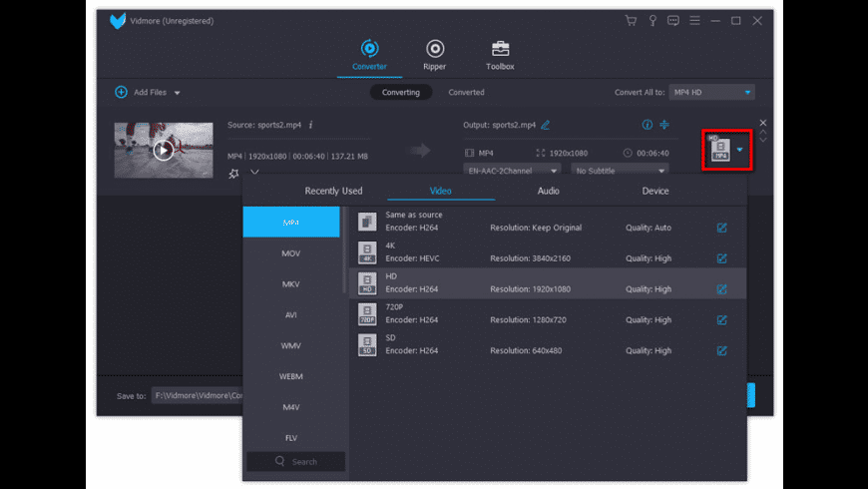Open output media info icon
The width and height of the screenshot is (868, 489).
647,124
